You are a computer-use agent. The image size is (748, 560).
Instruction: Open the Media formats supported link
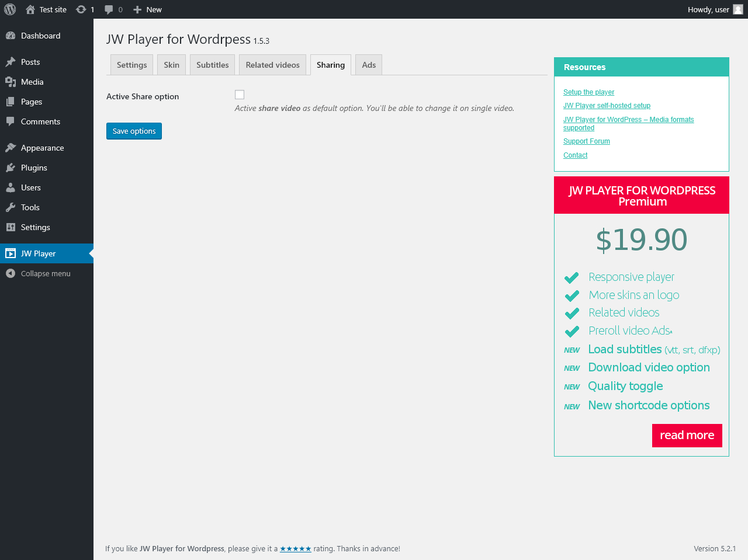629,124
